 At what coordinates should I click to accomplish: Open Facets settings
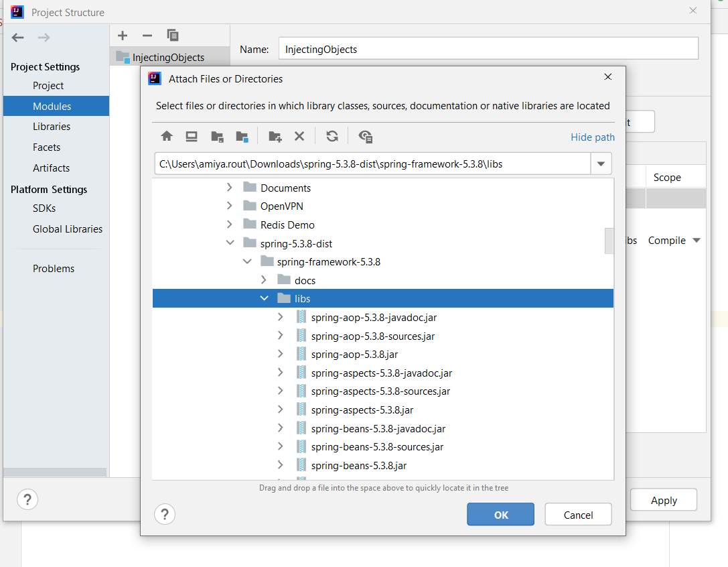point(46,147)
